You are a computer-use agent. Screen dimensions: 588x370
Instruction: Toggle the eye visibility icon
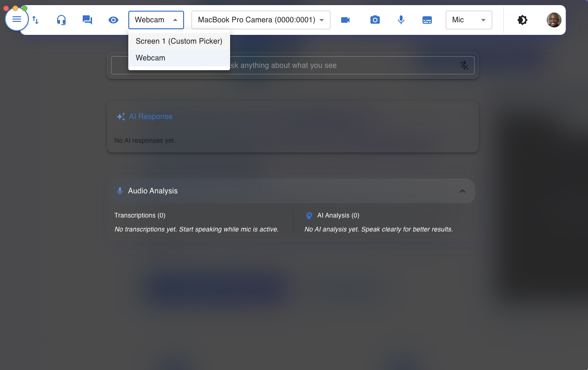[113, 20]
